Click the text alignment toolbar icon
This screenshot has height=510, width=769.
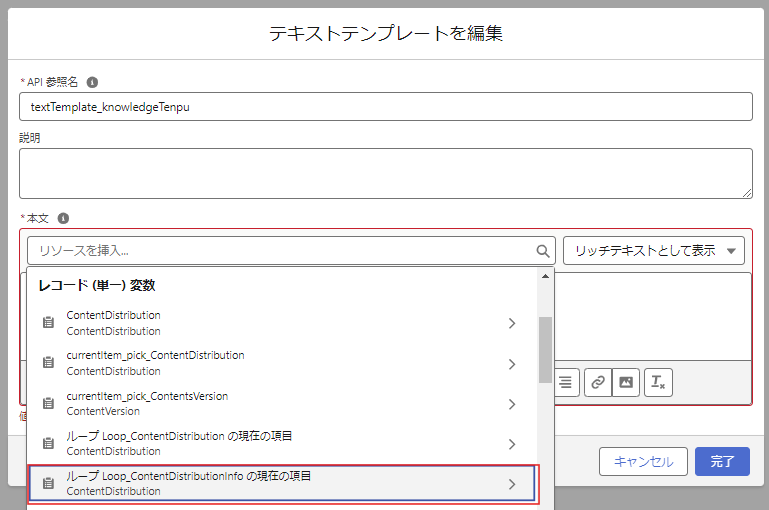click(565, 382)
